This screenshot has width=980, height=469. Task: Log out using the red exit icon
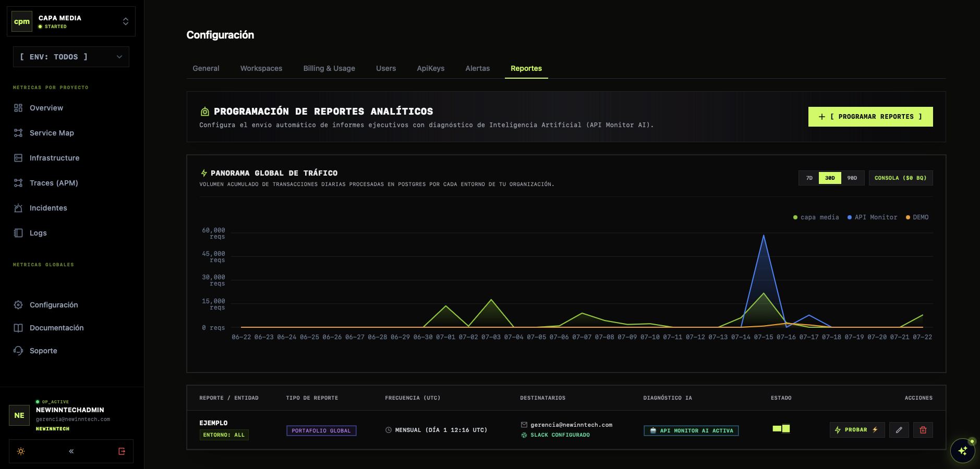click(122, 451)
